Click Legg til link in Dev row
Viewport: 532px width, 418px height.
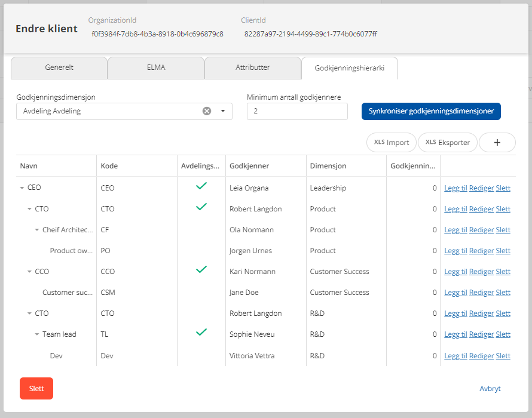click(x=455, y=356)
